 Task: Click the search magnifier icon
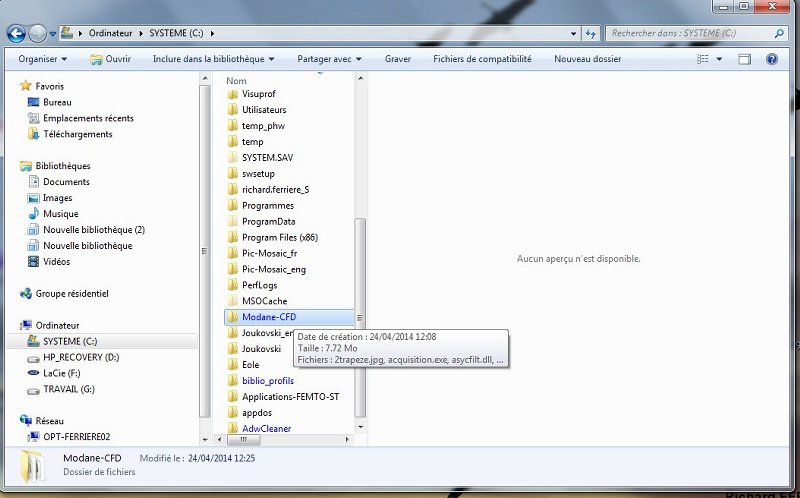779,34
